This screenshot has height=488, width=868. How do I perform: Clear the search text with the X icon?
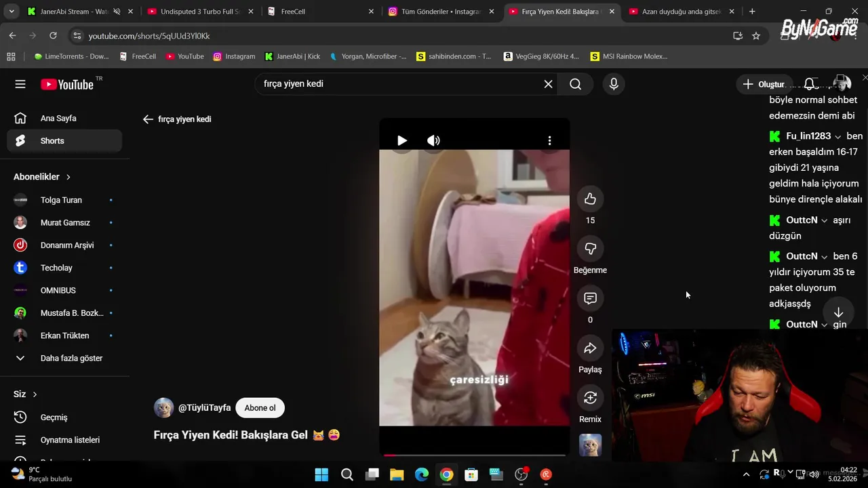click(548, 84)
